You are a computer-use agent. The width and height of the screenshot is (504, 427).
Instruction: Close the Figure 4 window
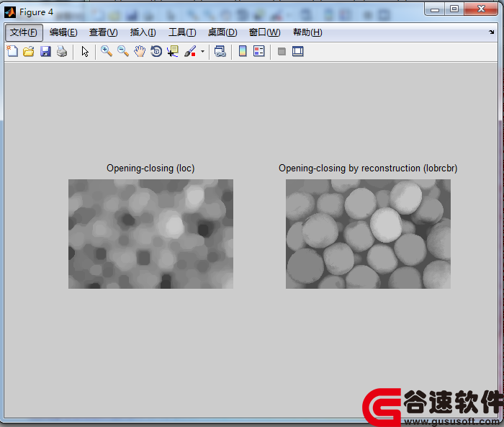pos(481,9)
